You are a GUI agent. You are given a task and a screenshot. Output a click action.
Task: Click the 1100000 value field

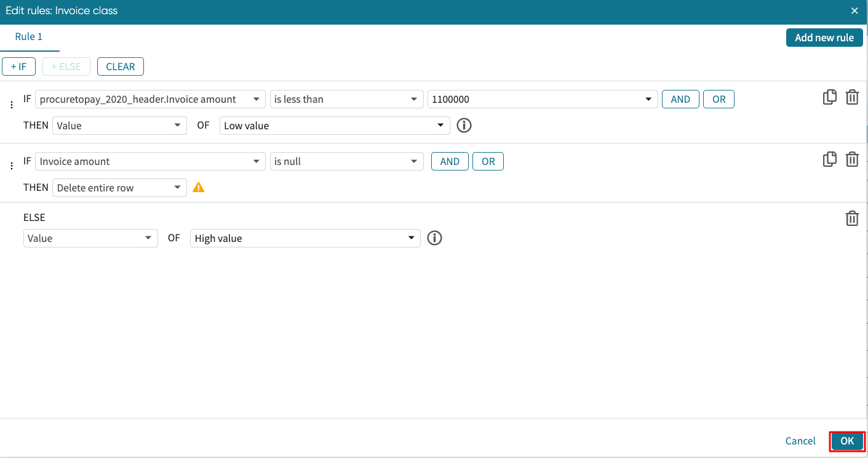pos(535,99)
